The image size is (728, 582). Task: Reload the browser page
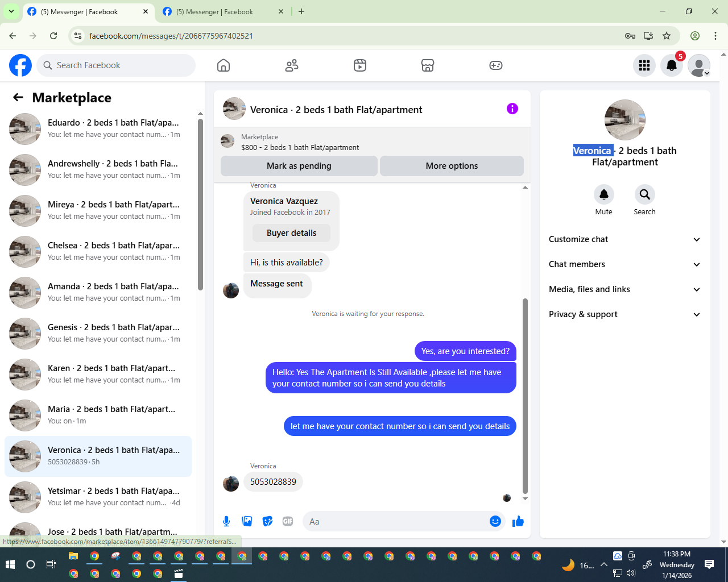click(x=53, y=36)
